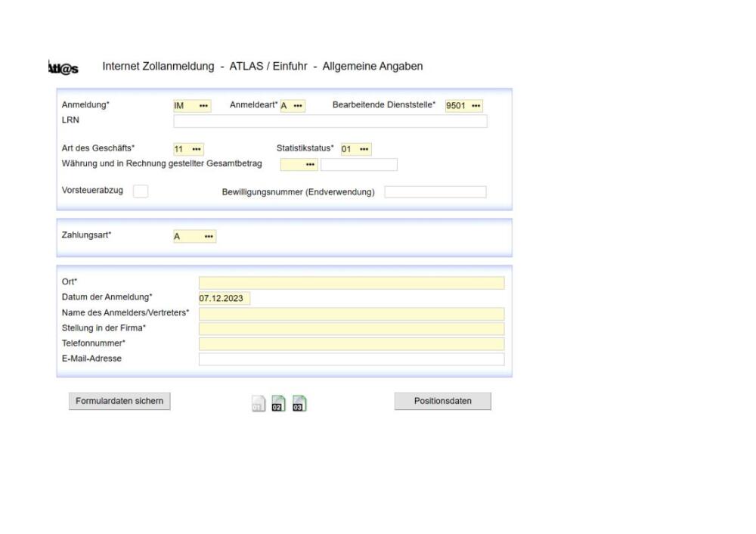The height and width of the screenshot is (534, 756).
Task: Click the Telefonnummer input field
Action: pos(352,344)
